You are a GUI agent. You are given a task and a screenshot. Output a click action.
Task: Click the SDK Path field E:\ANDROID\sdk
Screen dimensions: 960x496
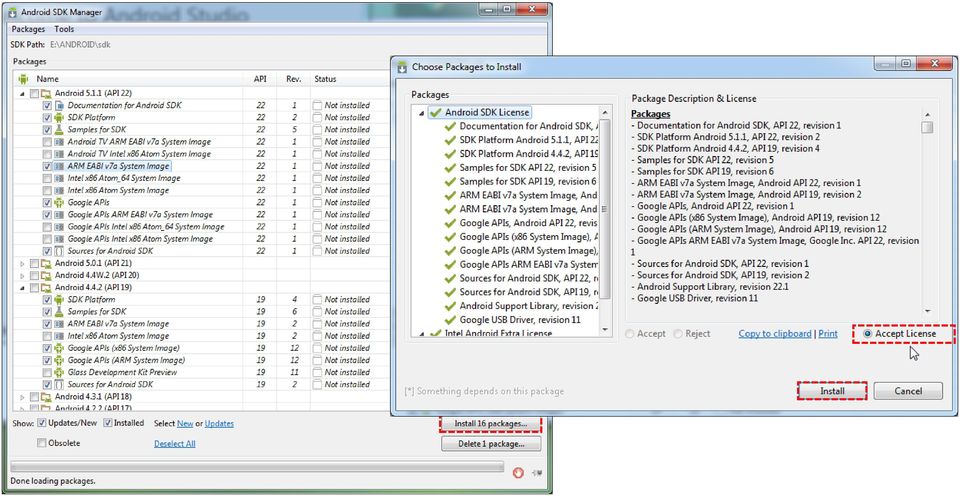pyautogui.click(x=80, y=45)
